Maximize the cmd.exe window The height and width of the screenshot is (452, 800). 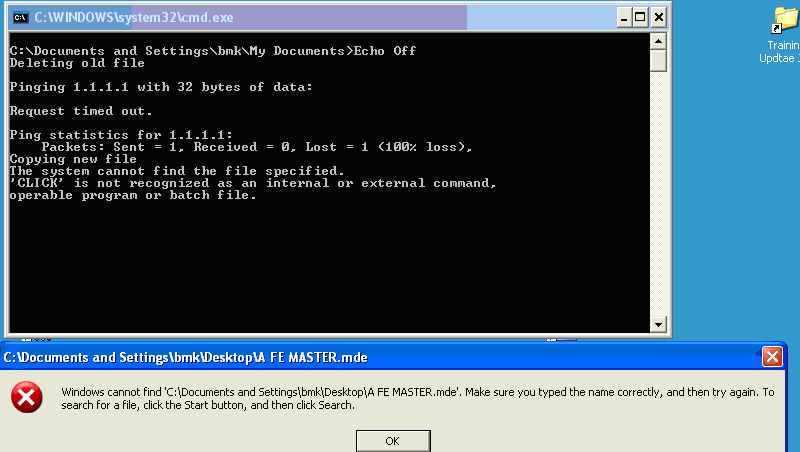tap(640, 18)
